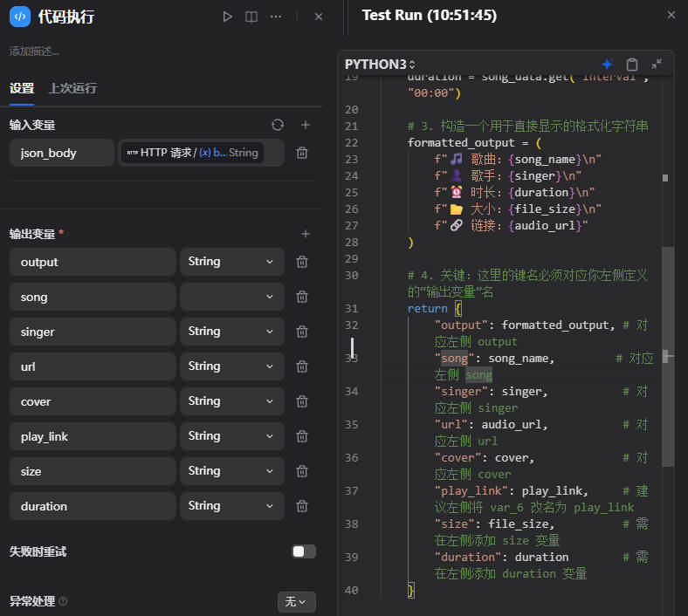Add a new output variable
The height and width of the screenshot is (616, 688).
pyautogui.click(x=306, y=234)
